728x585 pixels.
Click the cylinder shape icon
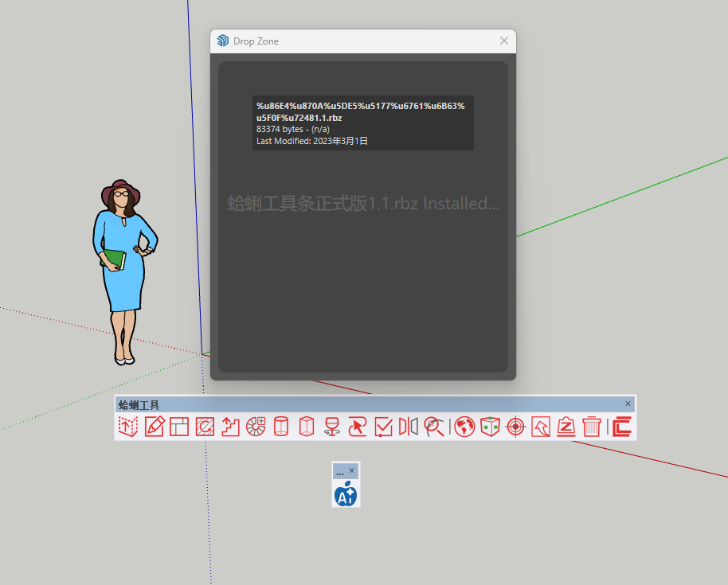tap(280, 427)
